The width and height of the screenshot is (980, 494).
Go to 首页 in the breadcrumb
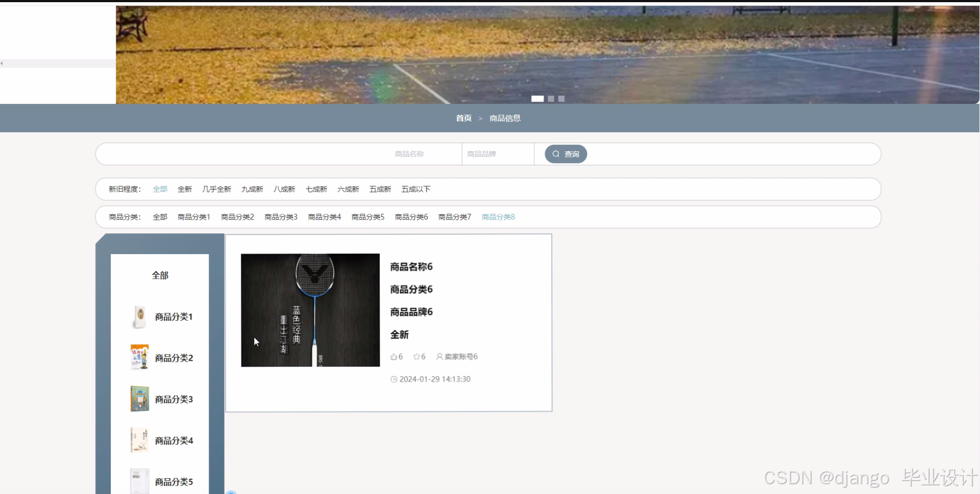[463, 118]
